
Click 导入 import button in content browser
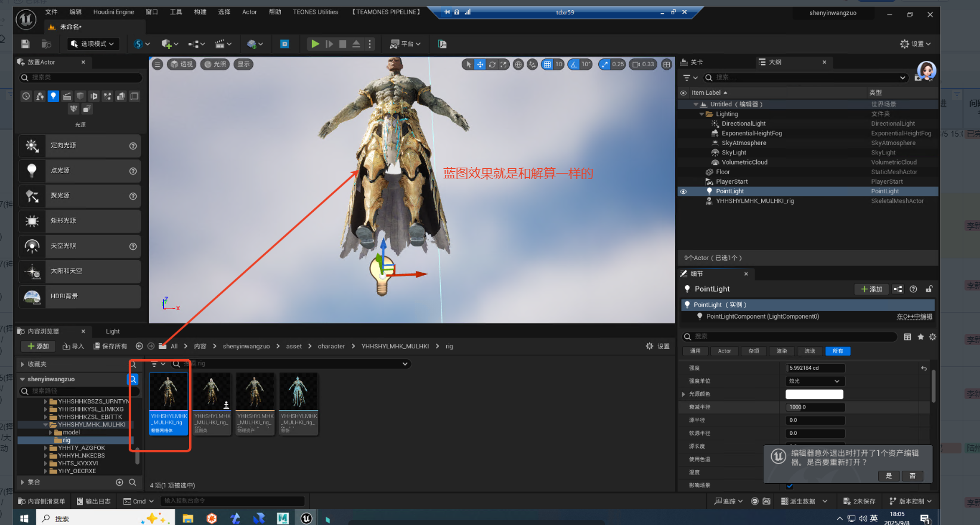point(73,347)
